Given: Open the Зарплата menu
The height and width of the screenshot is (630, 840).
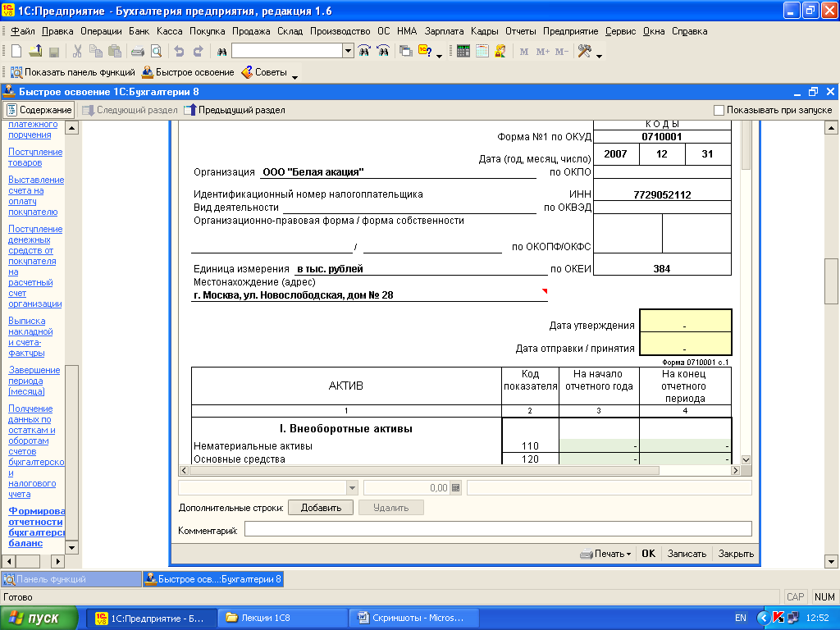Looking at the screenshot, I should (444, 31).
